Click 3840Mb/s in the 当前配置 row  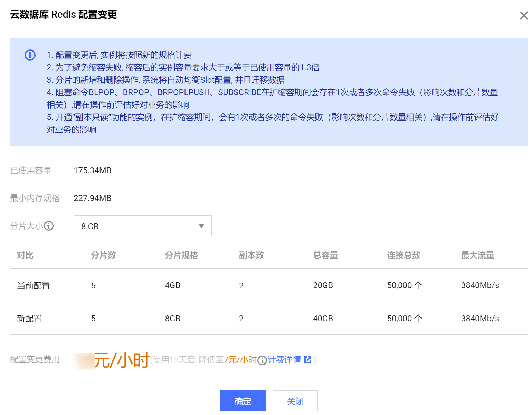coord(480,285)
